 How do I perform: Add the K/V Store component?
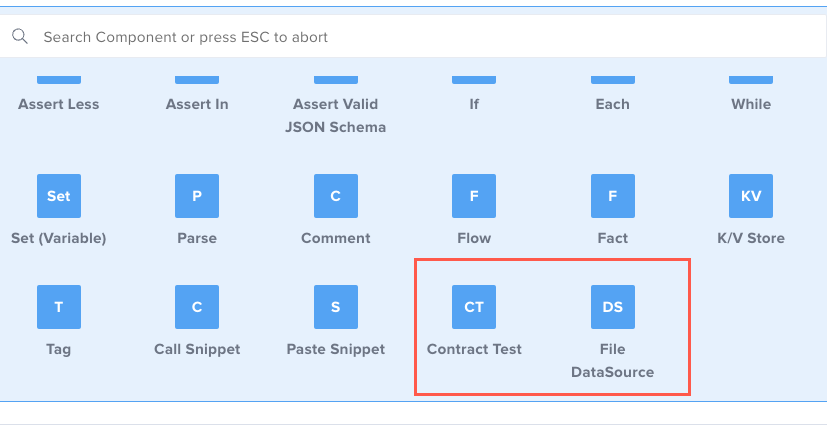pyautogui.click(x=751, y=196)
